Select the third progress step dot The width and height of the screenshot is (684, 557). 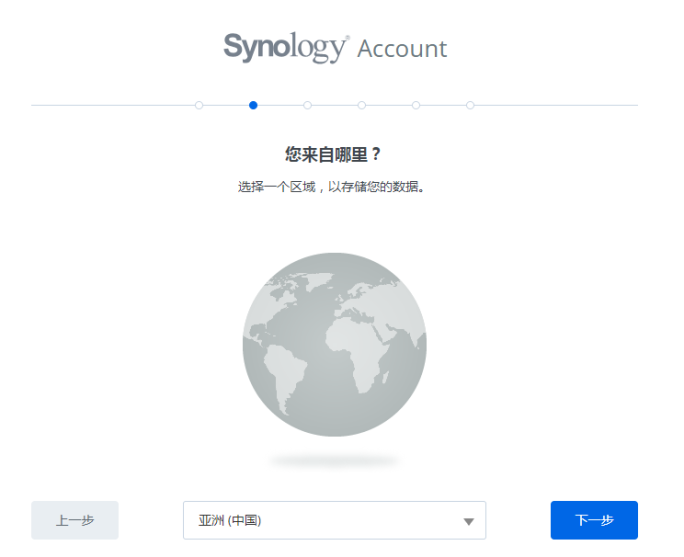pos(308,105)
